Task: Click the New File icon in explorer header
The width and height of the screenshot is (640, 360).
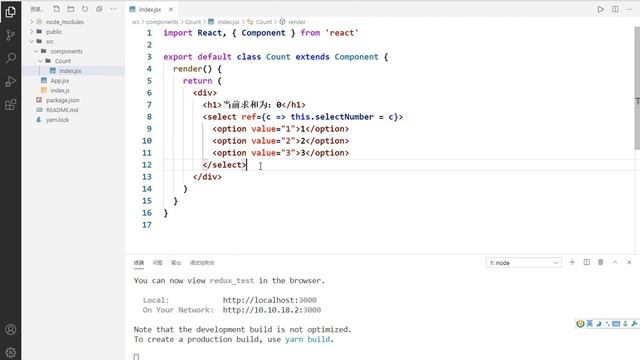Action: 56,9
